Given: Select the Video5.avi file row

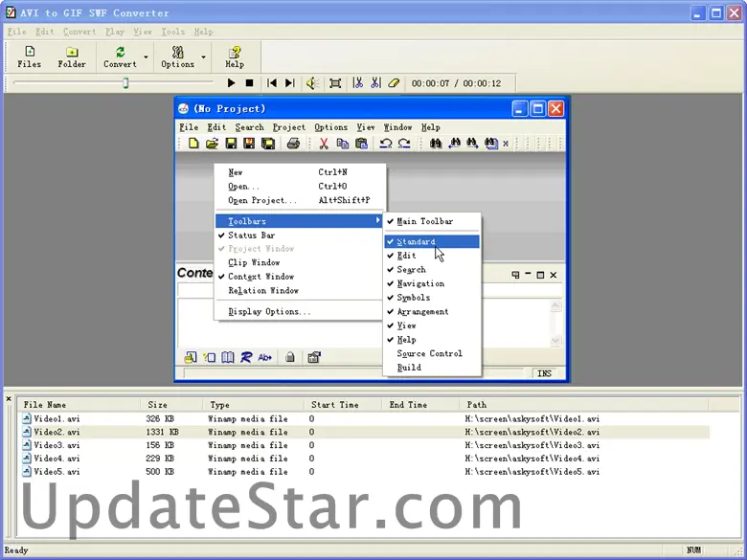Looking at the screenshot, I should click(363, 472).
